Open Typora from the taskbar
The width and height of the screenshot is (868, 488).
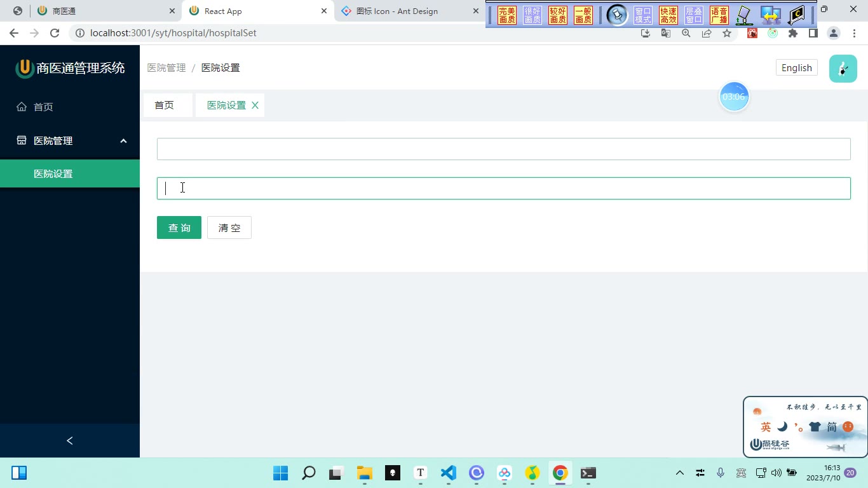(420, 473)
